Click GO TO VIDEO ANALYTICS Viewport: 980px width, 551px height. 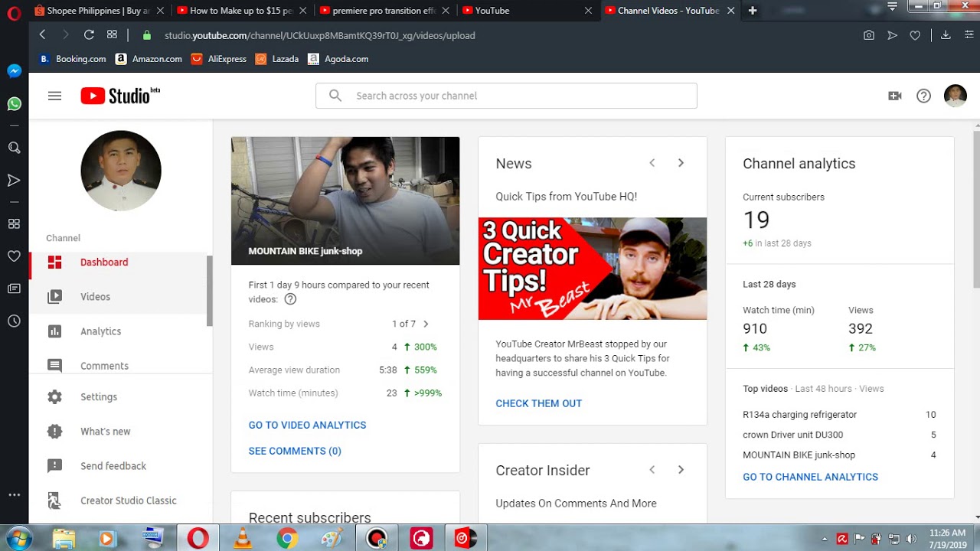(x=307, y=425)
